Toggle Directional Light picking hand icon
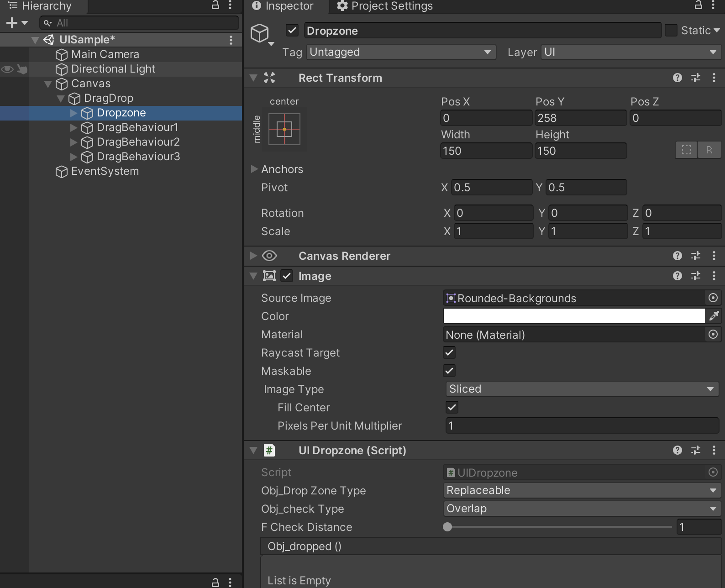 point(22,69)
